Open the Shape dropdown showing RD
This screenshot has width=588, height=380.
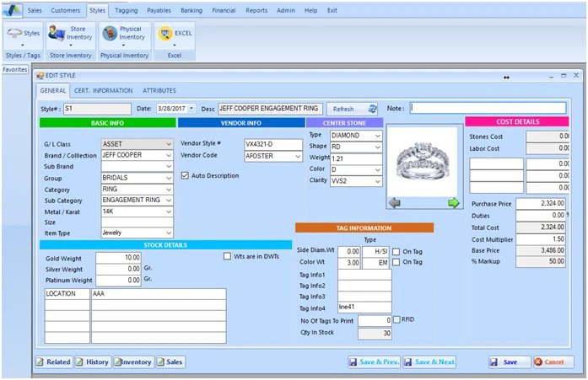[x=378, y=147]
